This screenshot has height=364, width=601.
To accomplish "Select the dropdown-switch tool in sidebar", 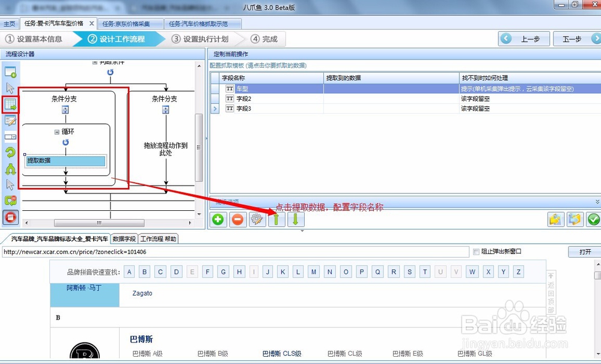I will pos(10,136).
